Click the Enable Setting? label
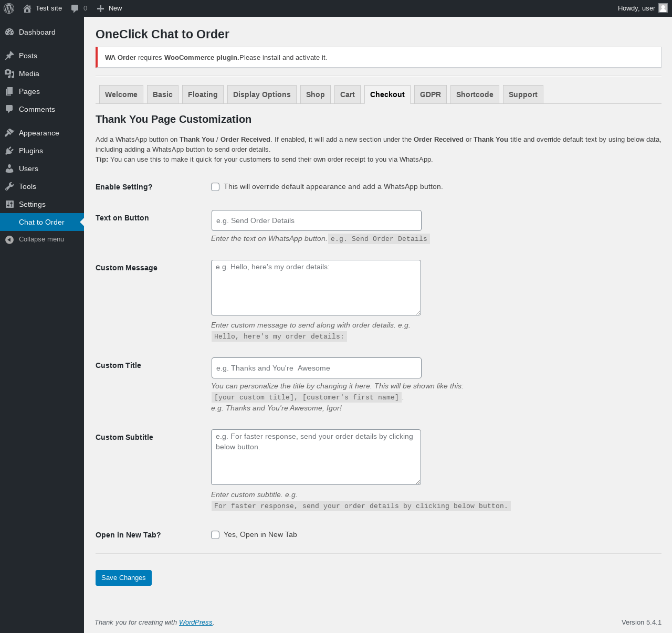Image resolution: width=672 pixels, height=633 pixels. point(124,187)
